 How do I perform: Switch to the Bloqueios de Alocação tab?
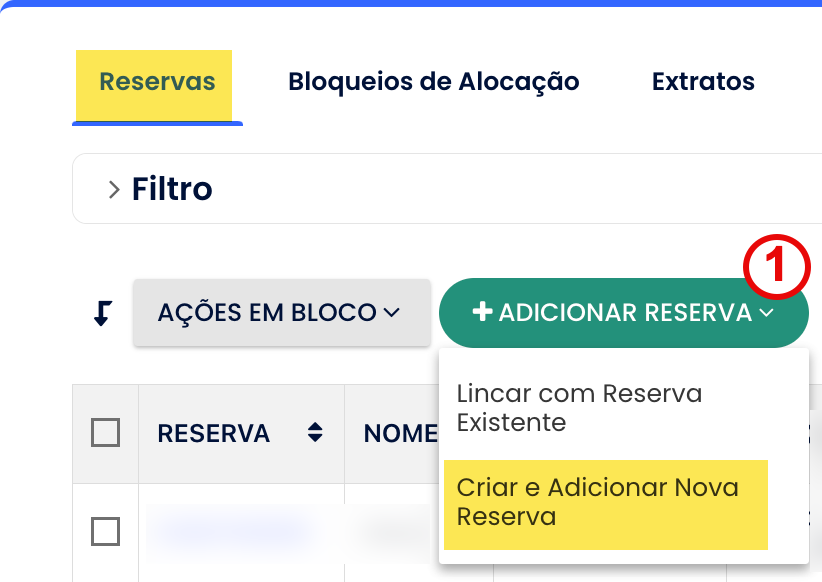(x=434, y=82)
